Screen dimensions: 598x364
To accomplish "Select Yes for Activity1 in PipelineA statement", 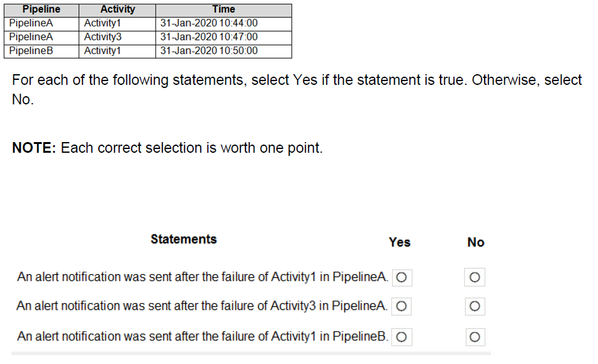I will point(402,277).
